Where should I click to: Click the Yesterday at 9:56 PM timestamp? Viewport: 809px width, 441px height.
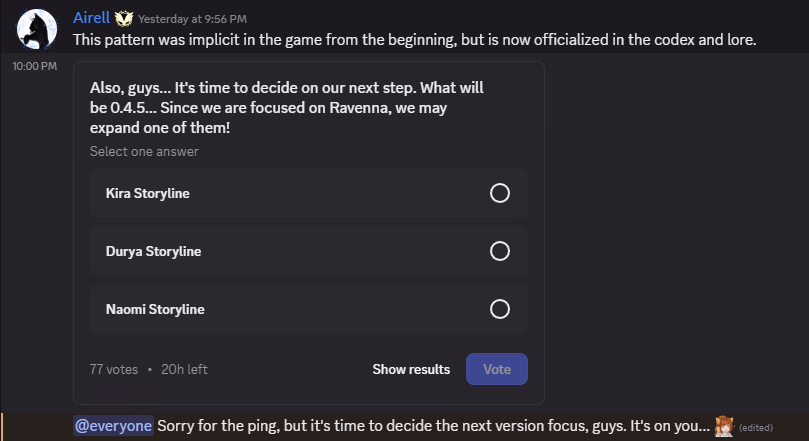pyautogui.click(x=192, y=19)
